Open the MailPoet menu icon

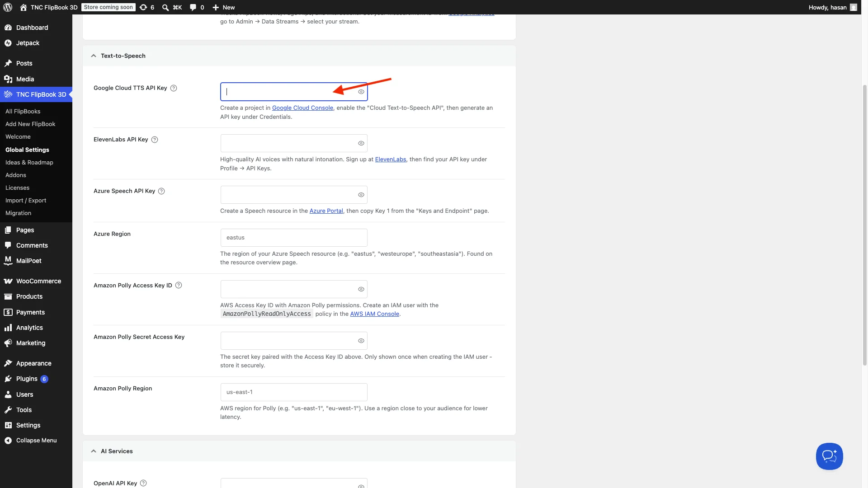coord(8,261)
